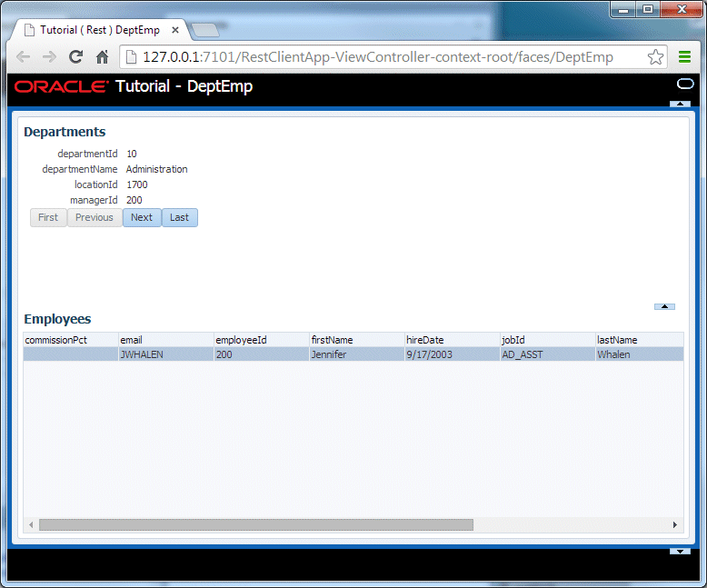Reload the page with the refresh icon
Screen dimensions: 707x588
(x=75, y=57)
